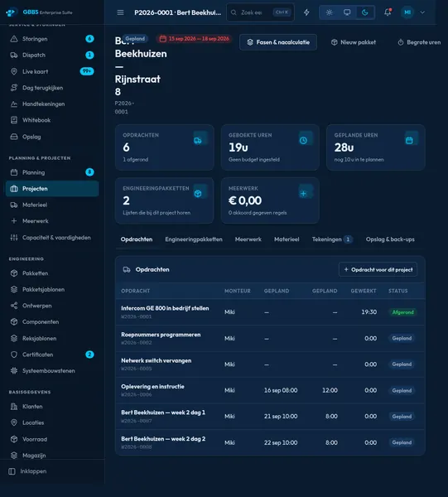Image resolution: width=448 pixels, height=497 pixels.
Task: Switch to the Meerwerk tab
Action: coord(248,239)
